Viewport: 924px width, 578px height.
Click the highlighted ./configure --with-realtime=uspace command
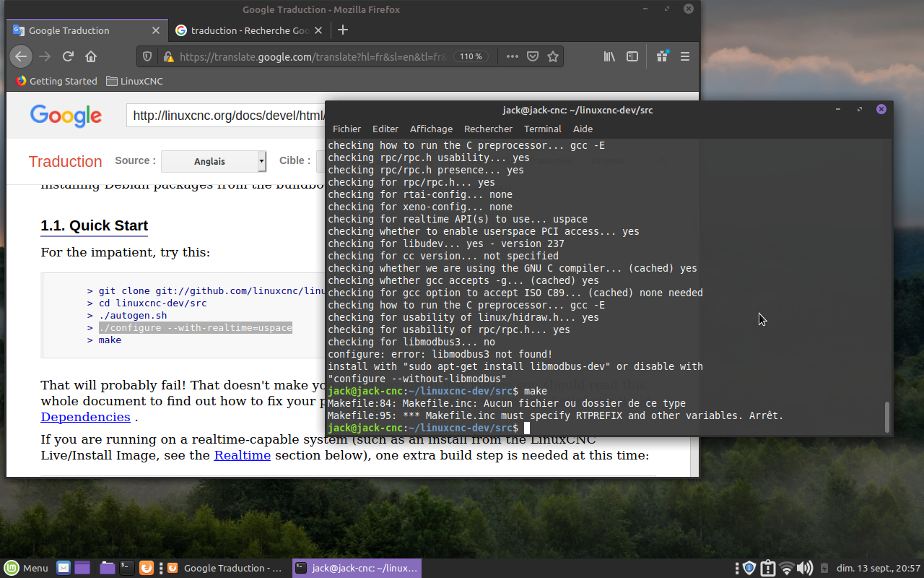(196, 328)
